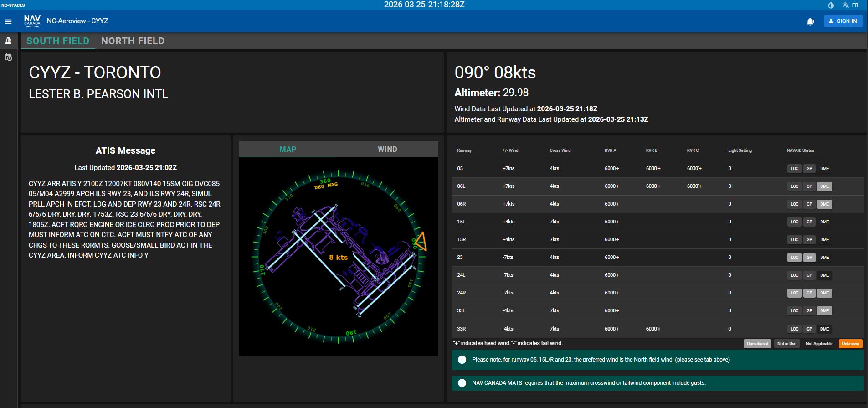Switch to the NORTH FIELD tab
868x408 pixels.
point(133,41)
